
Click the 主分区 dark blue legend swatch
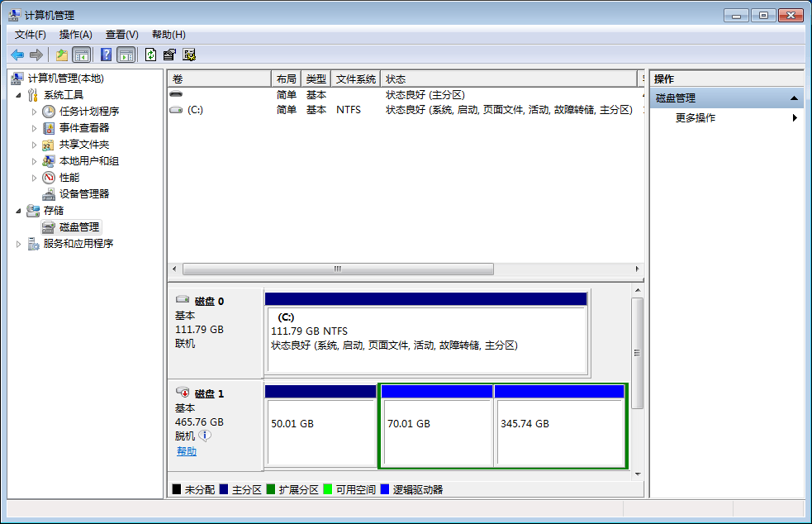224,489
